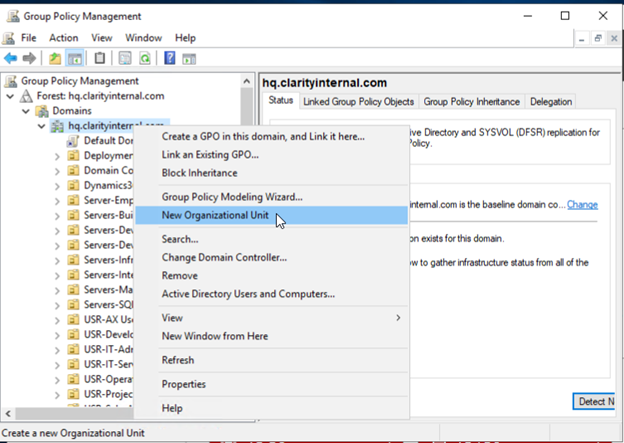
Task: Click the tree pane scroll-up arrow
Action: 247,81
